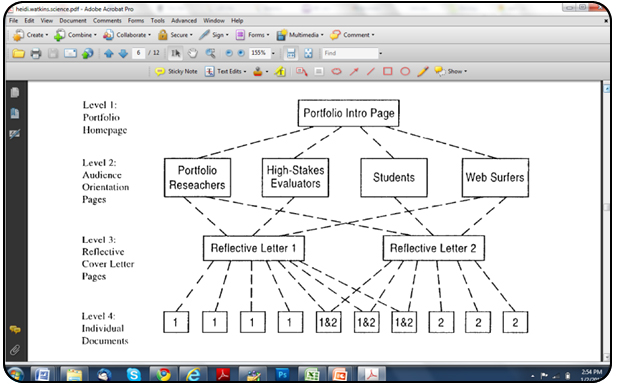This screenshot has height=387, width=618.
Task: Choose the Line drawing tool
Action: (371, 71)
